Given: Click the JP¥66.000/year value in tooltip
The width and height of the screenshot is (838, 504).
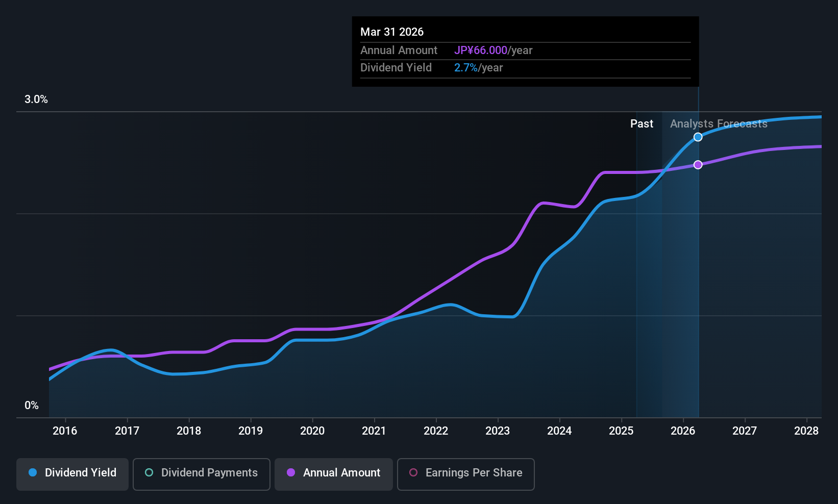Looking at the screenshot, I should point(493,51).
